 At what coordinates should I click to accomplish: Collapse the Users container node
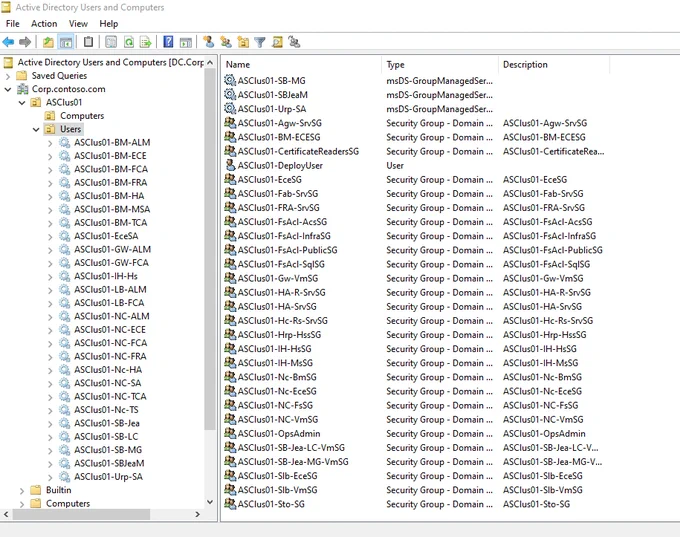pyautogui.click(x=36, y=129)
